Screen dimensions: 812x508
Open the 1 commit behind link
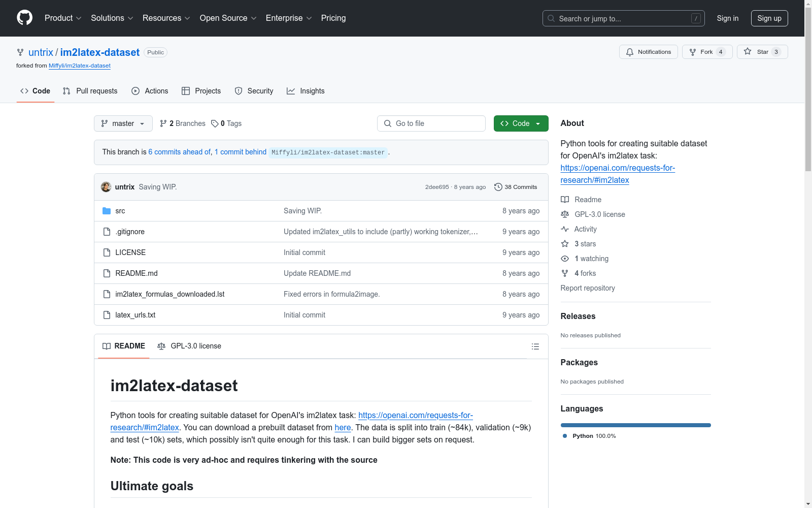pos(241,152)
